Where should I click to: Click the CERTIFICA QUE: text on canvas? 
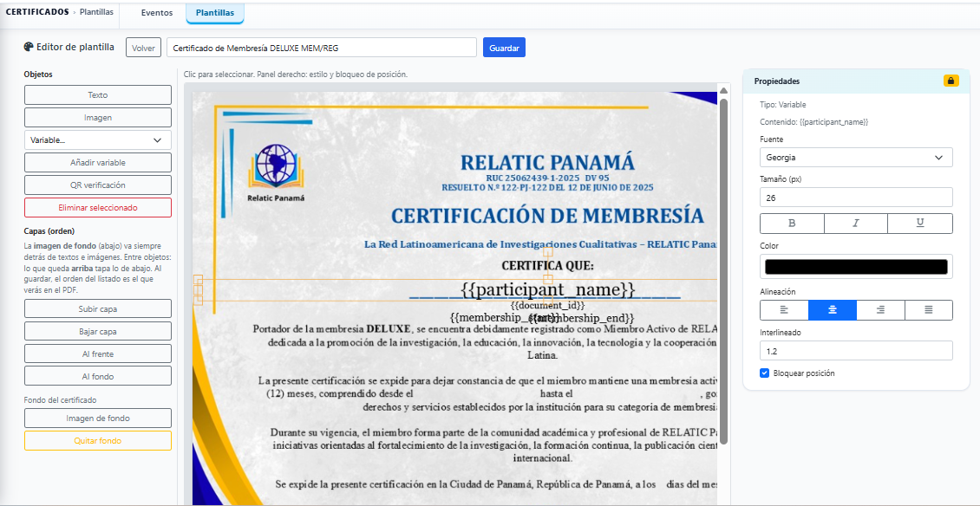[x=547, y=265]
